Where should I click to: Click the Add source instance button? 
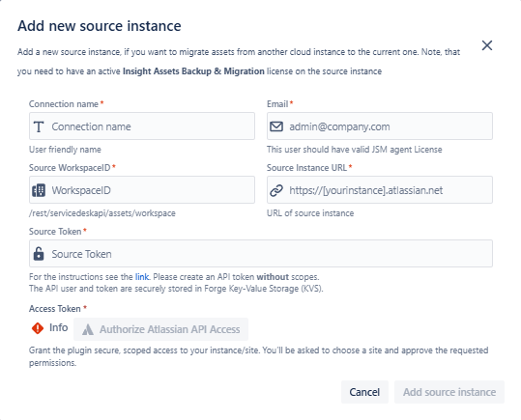449,392
